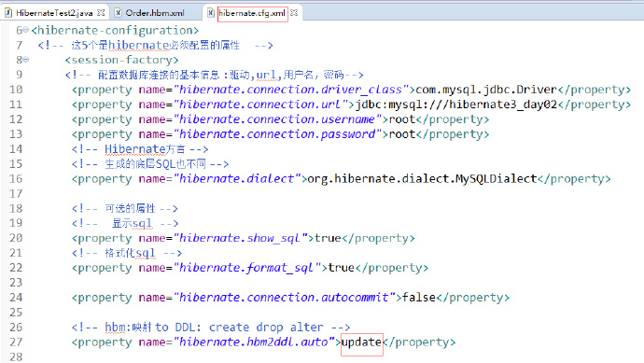Click hibernate.connection.password attribute name
The image size is (644, 363).
pyautogui.click(x=277, y=133)
